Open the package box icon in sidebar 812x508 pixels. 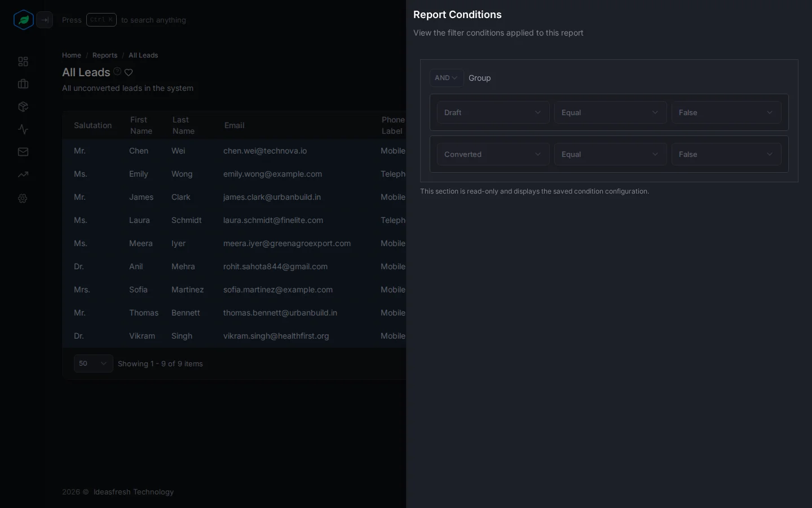[x=23, y=107]
